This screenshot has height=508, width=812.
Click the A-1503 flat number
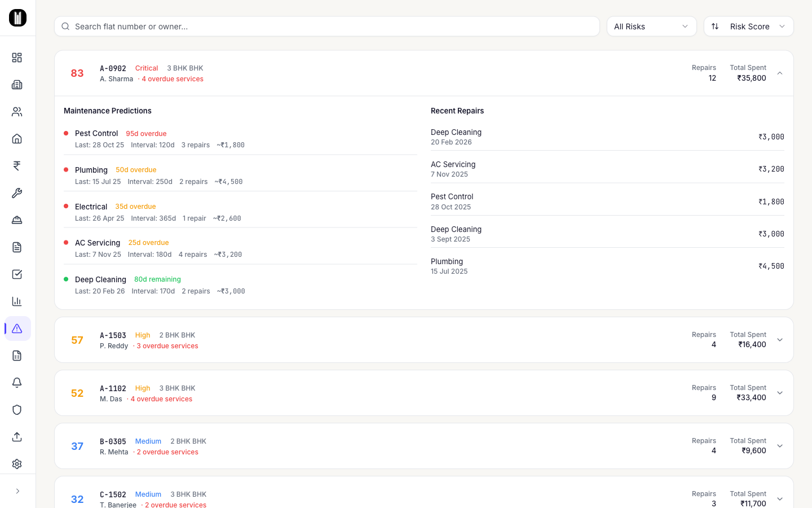point(113,335)
